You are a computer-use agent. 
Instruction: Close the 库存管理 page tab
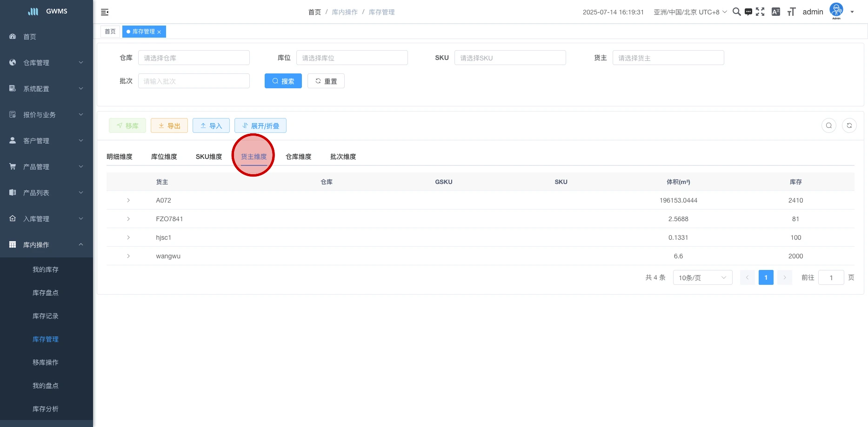tap(159, 32)
